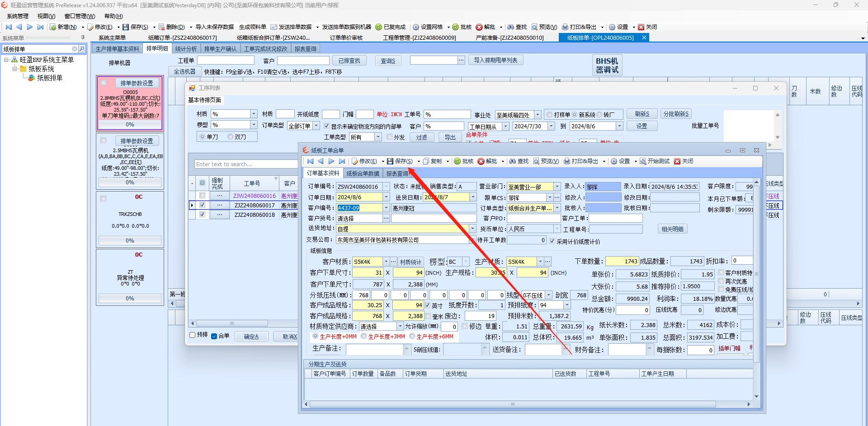868x426 pixels.
Task: Click red 解批 icon in 纸板工单合单 toolbar
Action: (481, 161)
